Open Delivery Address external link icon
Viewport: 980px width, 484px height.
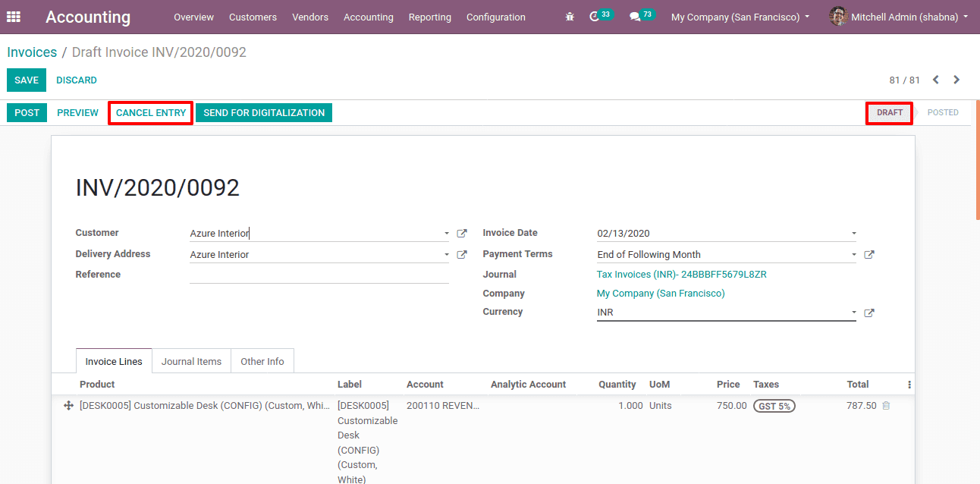462,255
